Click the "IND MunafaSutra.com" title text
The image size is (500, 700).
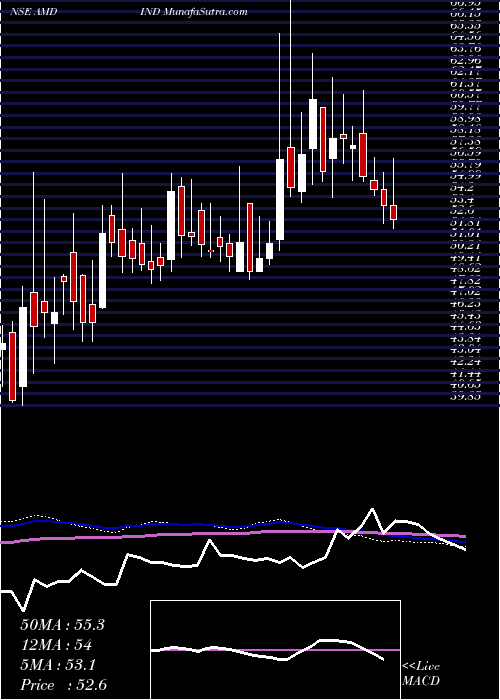point(193,11)
